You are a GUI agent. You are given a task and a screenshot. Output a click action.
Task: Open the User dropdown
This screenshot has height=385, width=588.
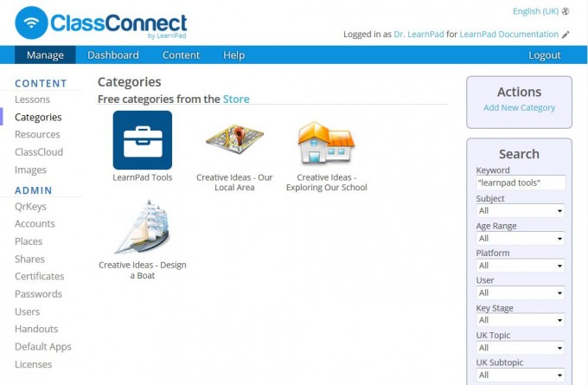(x=521, y=293)
